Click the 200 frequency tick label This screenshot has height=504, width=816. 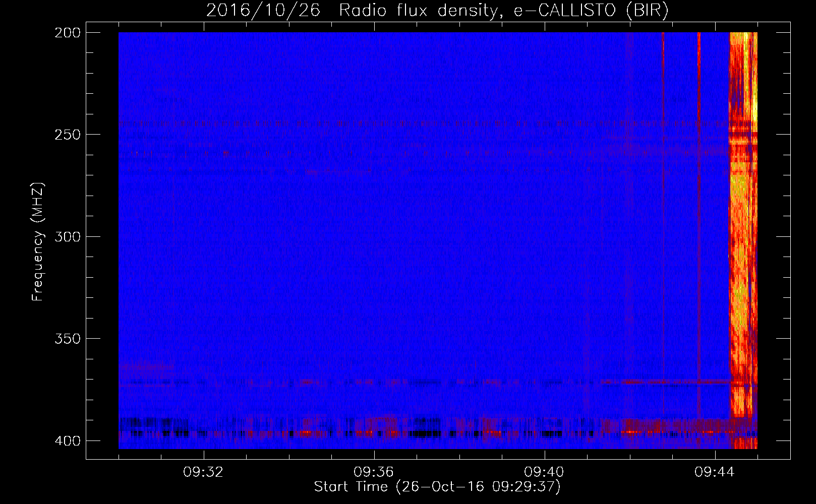(67, 33)
